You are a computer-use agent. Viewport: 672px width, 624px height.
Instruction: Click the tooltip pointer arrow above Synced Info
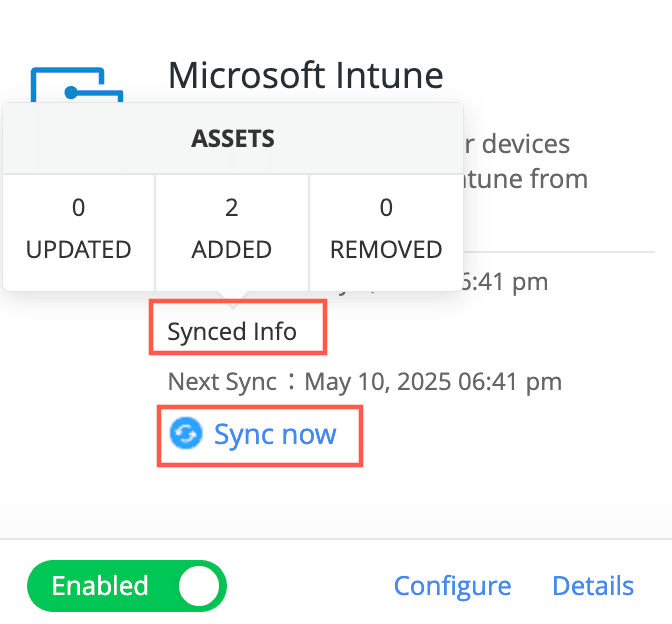click(x=232, y=298)
